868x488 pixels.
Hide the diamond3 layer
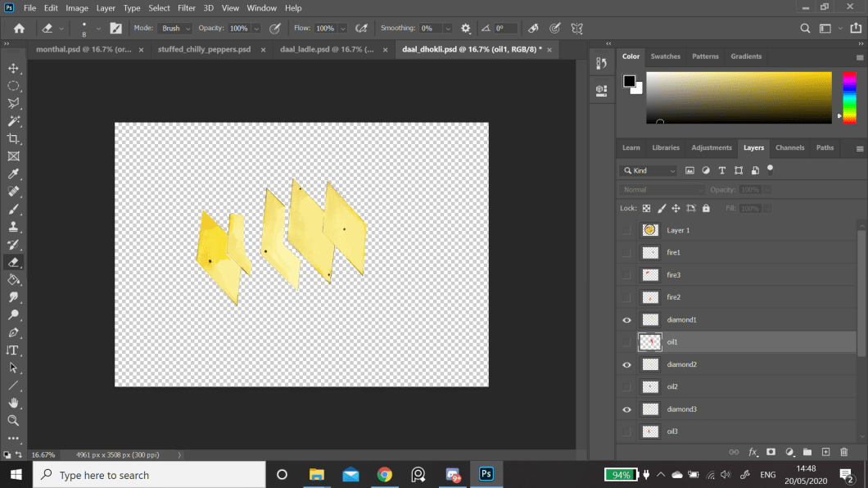(626, 409)
